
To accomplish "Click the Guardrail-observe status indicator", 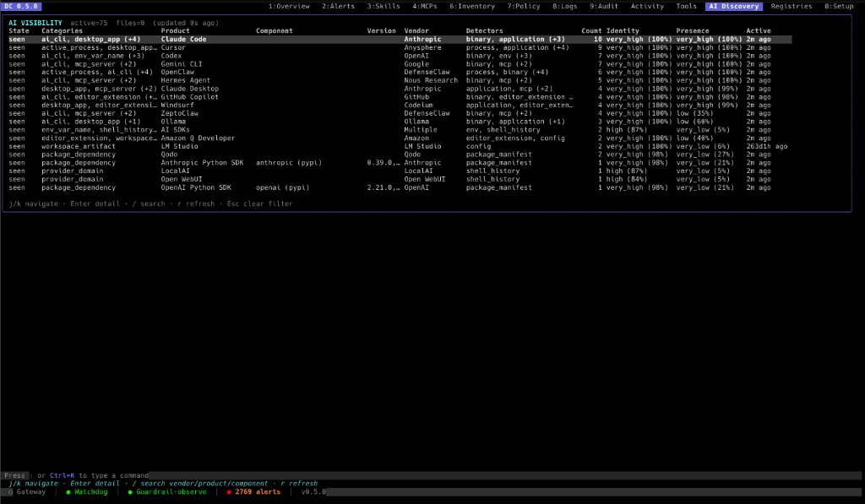I will pos(167,492).
